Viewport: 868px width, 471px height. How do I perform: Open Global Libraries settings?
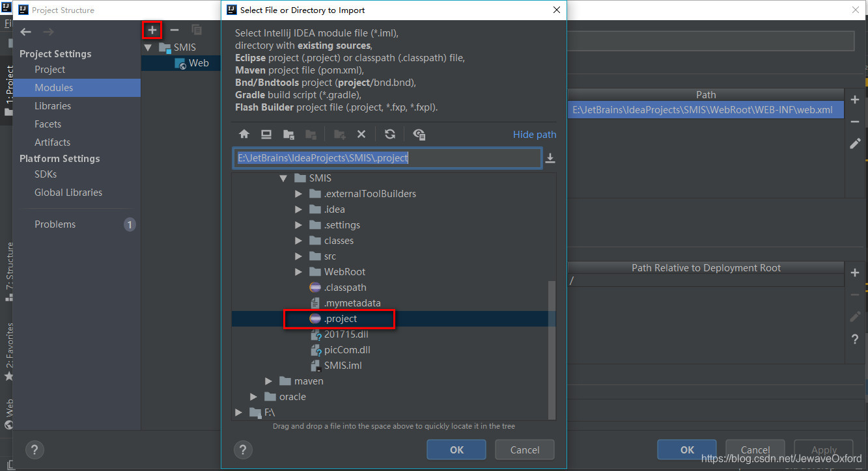(x=68, y=193)
